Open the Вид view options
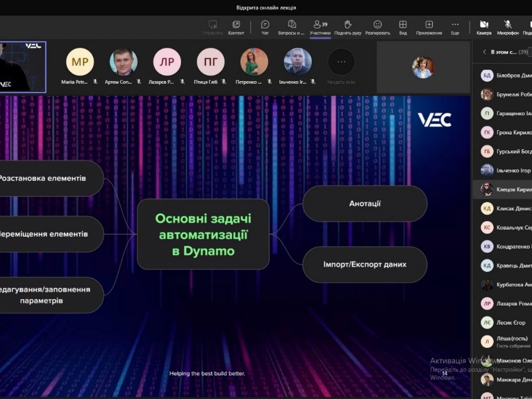This screenshot has width=532, height=399. coord(403,27)
